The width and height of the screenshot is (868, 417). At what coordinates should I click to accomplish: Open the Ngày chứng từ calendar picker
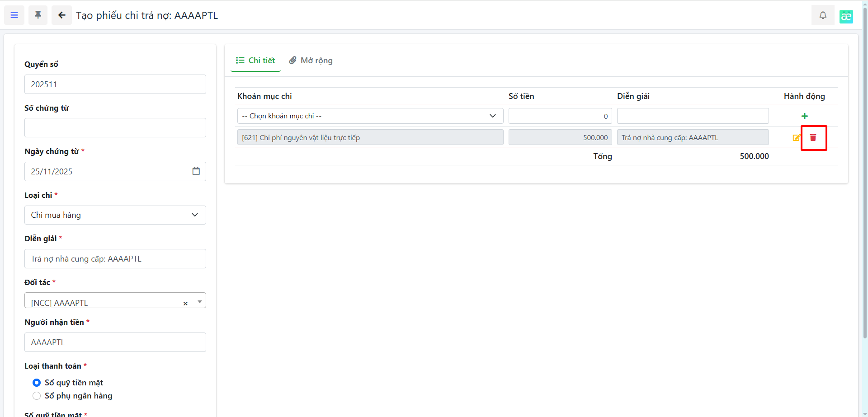tap(196, 171)
